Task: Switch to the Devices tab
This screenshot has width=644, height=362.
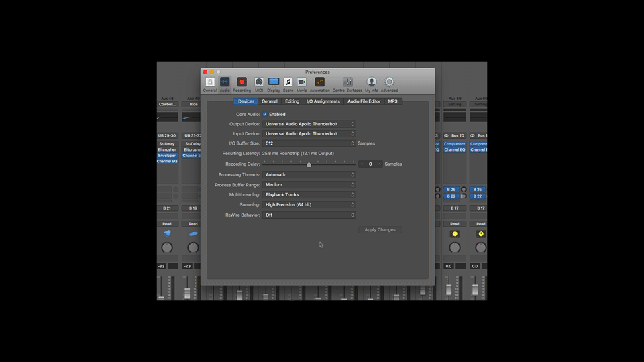Action: (246, 101)
